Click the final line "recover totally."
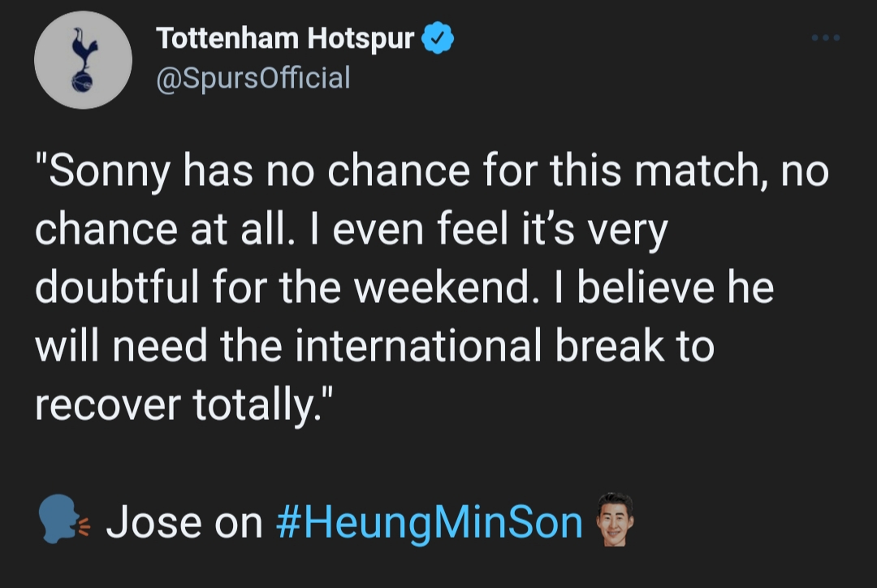The image size is (877, 588). click(184, 404)
